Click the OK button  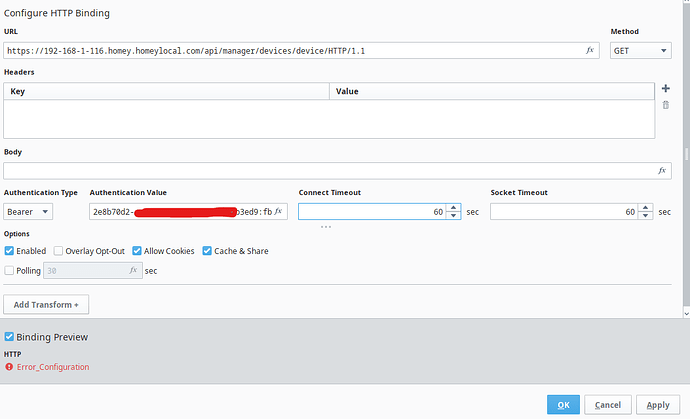(x=563, y=405)
